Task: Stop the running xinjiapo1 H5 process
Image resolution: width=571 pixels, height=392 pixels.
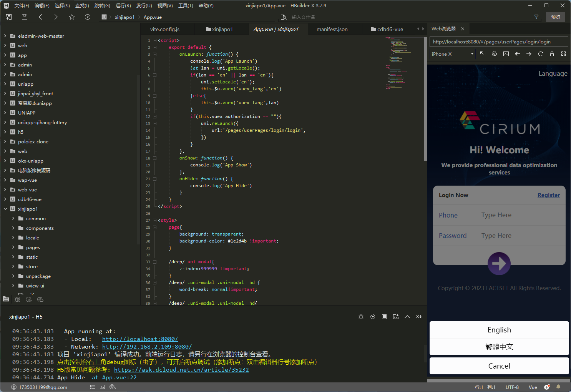Action: (384, 317)
